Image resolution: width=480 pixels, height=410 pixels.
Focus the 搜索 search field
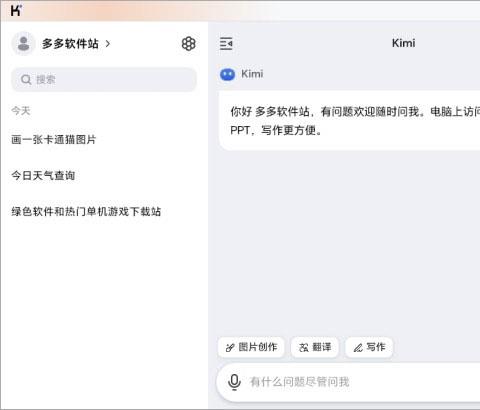click(104, 80)
